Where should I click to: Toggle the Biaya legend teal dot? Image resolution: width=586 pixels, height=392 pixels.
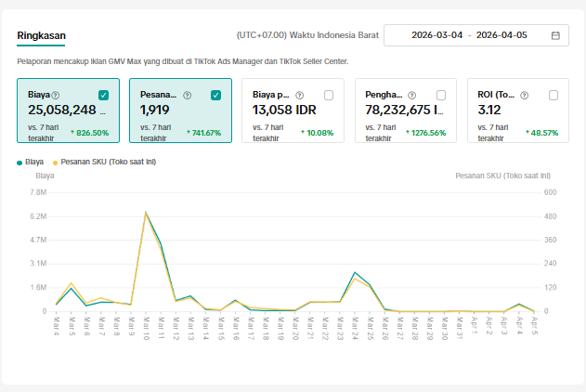click(20, 163)
